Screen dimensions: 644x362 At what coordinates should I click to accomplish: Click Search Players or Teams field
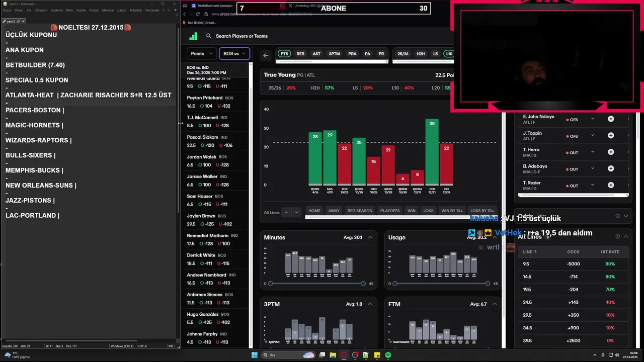tap(242, 36)
